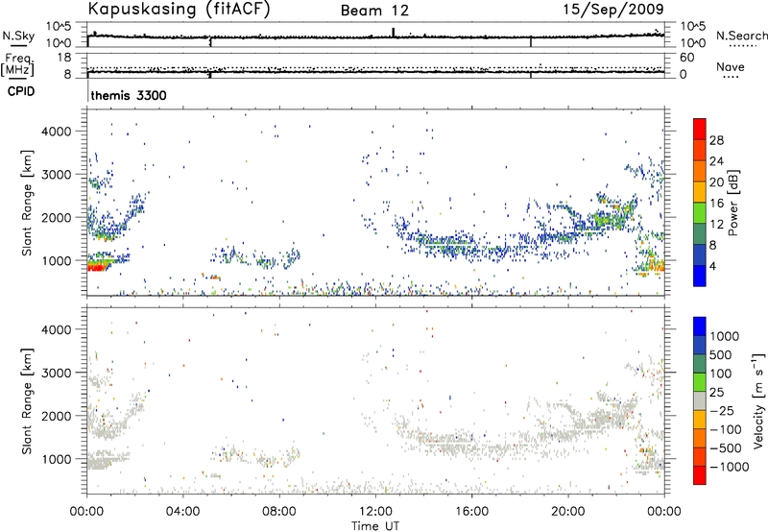Click the blue lowest Power colorbar segment
Image resolution: width=768 pixels, height=532 pixels.
pos(700,276)
